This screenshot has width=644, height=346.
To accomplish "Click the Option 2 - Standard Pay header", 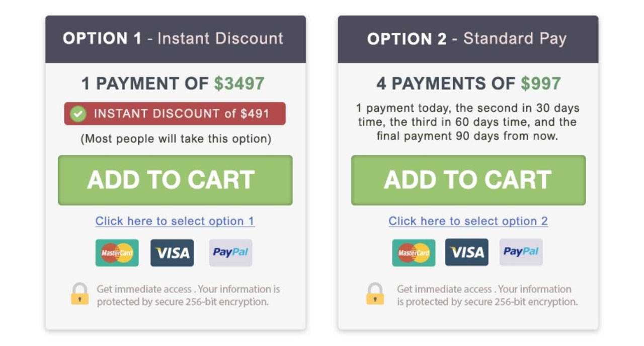I will pyautogui.click(x=468, y=39).
